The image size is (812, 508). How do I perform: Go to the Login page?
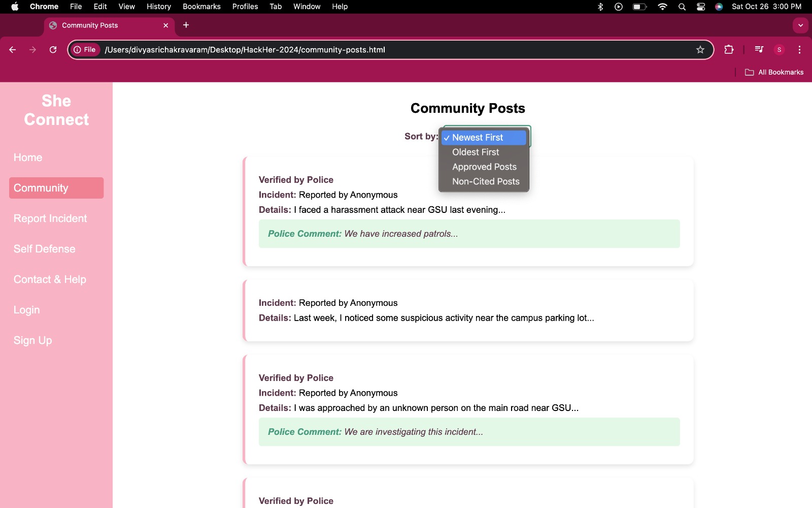coord(26,310)
